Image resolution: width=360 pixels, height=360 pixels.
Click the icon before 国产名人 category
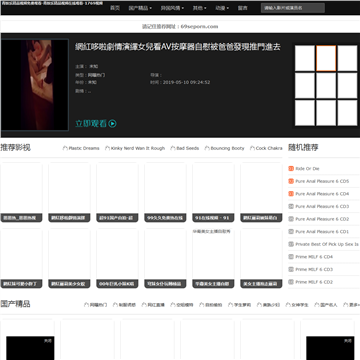(317, 305)
